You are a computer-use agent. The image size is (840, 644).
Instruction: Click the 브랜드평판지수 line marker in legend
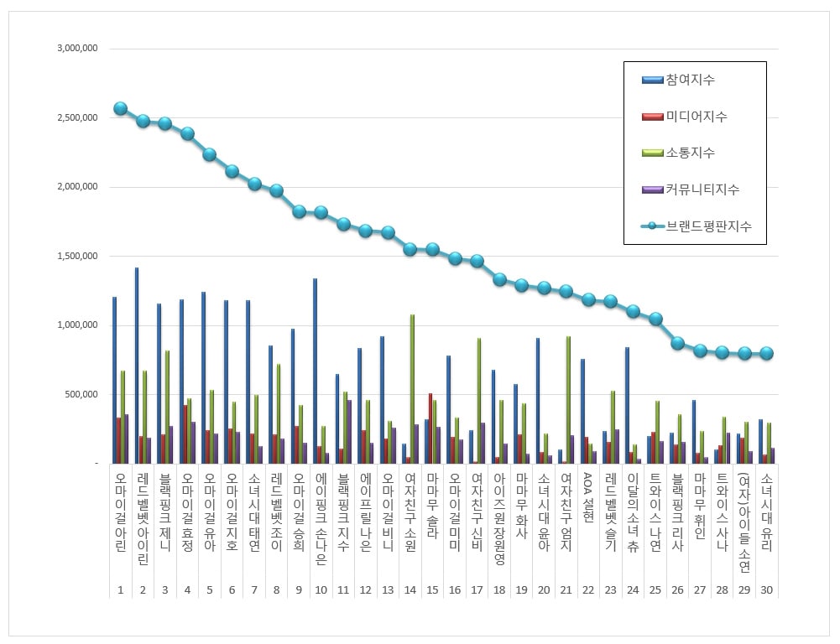pos(653,226)
